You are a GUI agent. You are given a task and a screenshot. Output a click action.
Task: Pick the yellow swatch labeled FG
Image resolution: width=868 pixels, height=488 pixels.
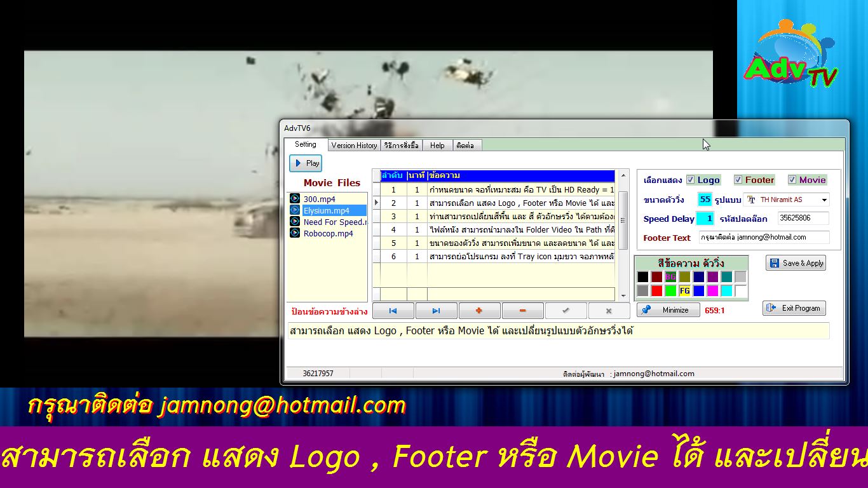pyautogui.click(x=685, y=291)
